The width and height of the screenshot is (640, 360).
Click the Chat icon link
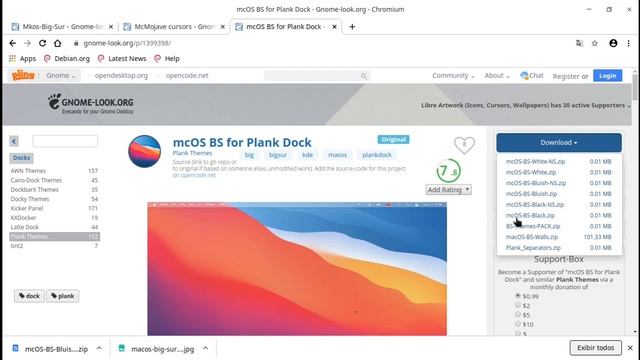pos(531,76)
